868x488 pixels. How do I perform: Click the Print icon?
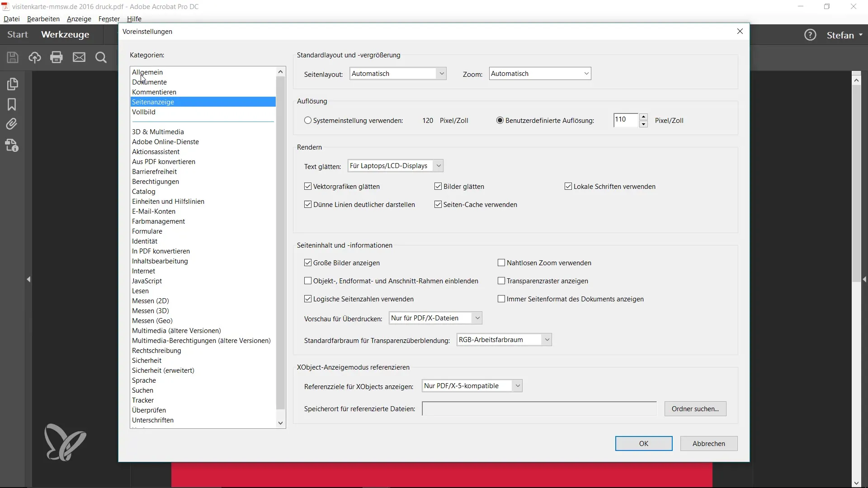coord(57,57)
